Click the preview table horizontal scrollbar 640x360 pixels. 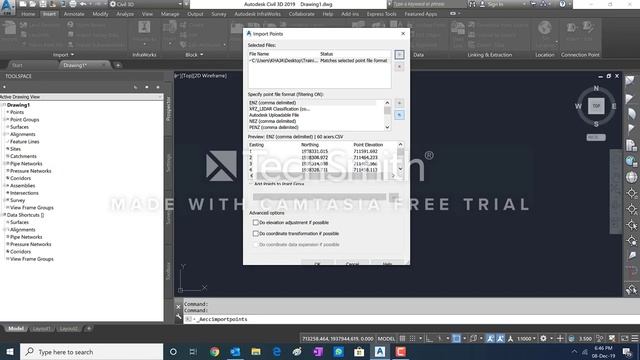(x=322, y=176)
